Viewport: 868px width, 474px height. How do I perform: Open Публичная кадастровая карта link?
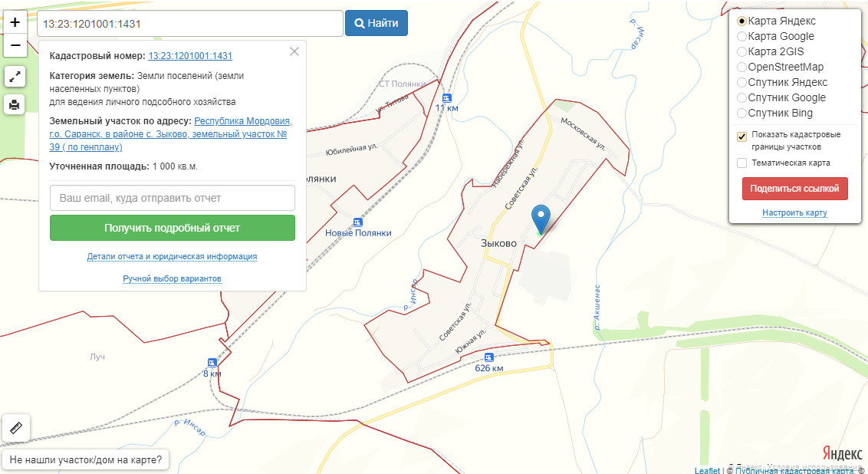[794, 471]
